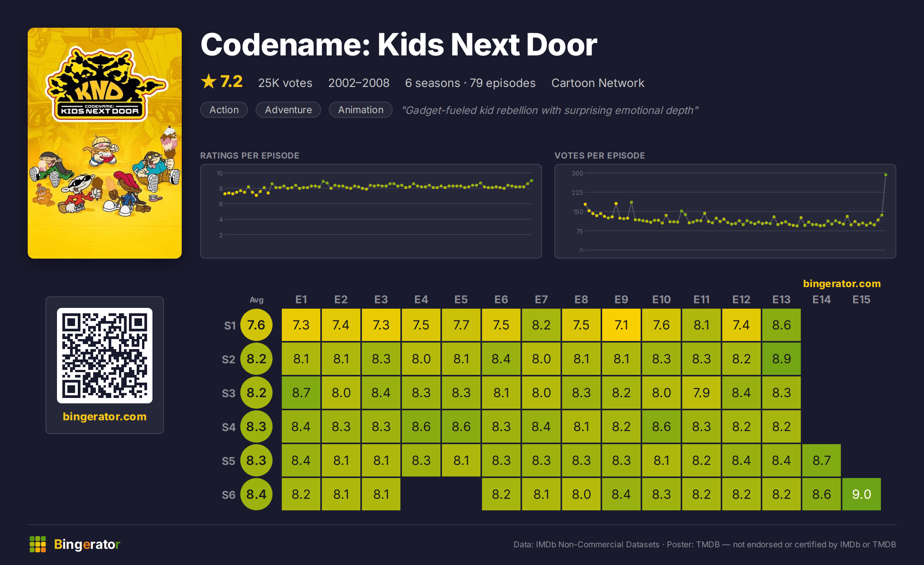This screenshot has height=565, width=924.
Task: Click the last peak point in votes chart
Action: pos(886,175)
